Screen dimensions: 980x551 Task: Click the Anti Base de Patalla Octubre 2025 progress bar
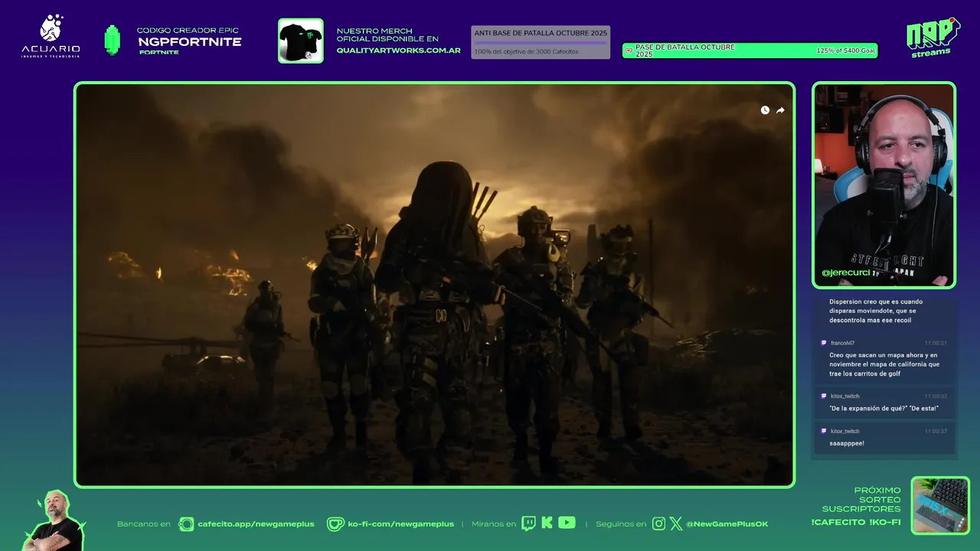point(541,42)
